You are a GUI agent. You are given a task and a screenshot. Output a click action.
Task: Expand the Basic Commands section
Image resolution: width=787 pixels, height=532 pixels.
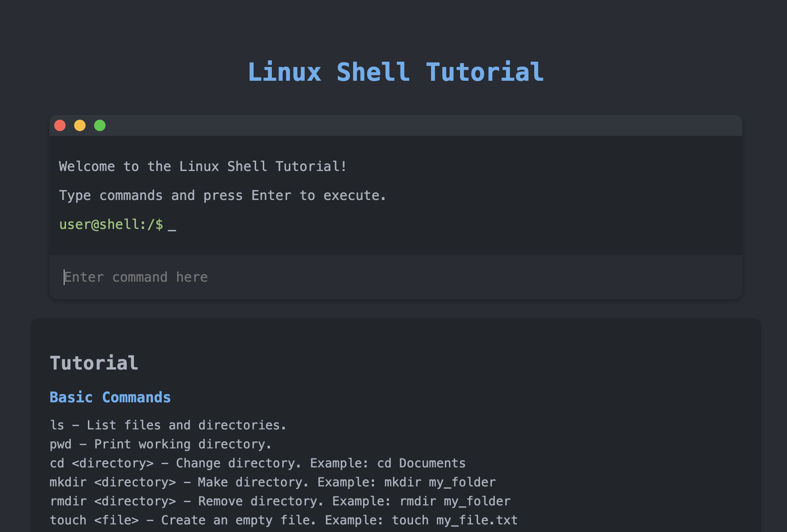point(110,397)
